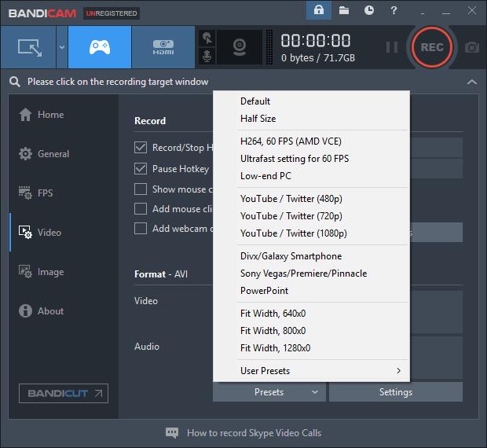Select the Low-end PC preset
Image resolution: width=487 pixels, height=448 pixels.
[x=312, y=176]
